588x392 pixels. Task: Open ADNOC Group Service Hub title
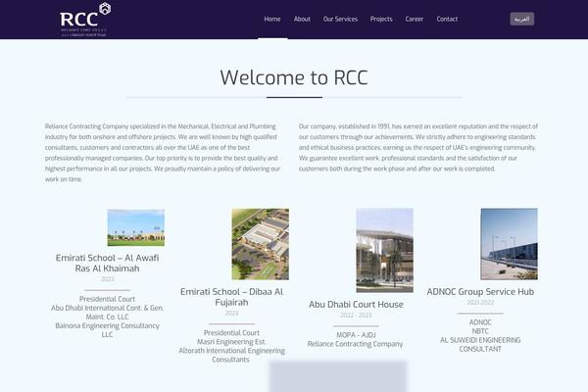tap(480, 291)
